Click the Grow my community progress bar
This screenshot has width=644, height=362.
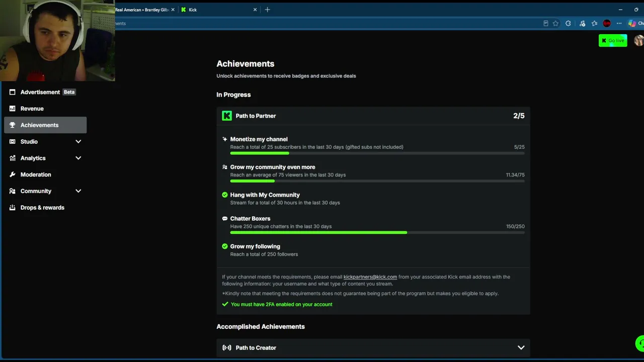coord(377,181)
